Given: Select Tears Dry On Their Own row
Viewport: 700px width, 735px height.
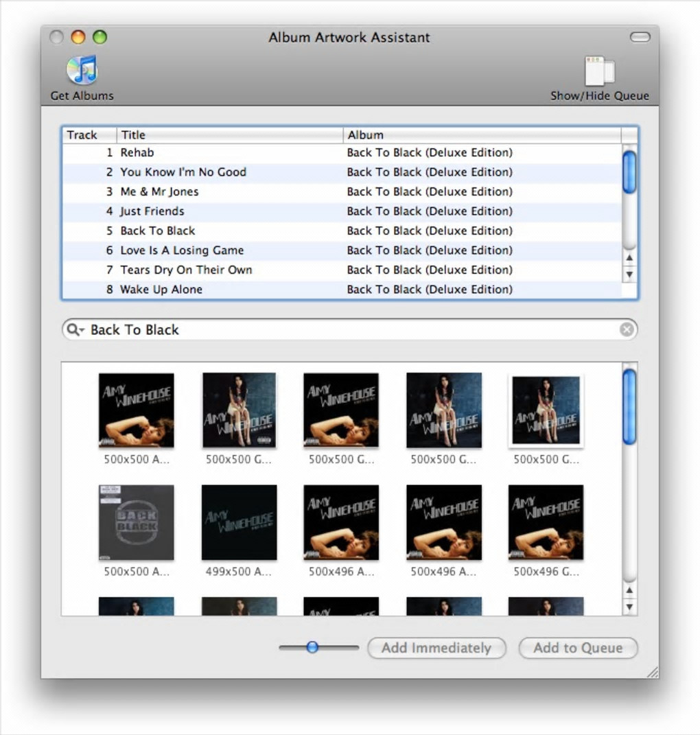Looking at the screenshot, I should point(342,270).
